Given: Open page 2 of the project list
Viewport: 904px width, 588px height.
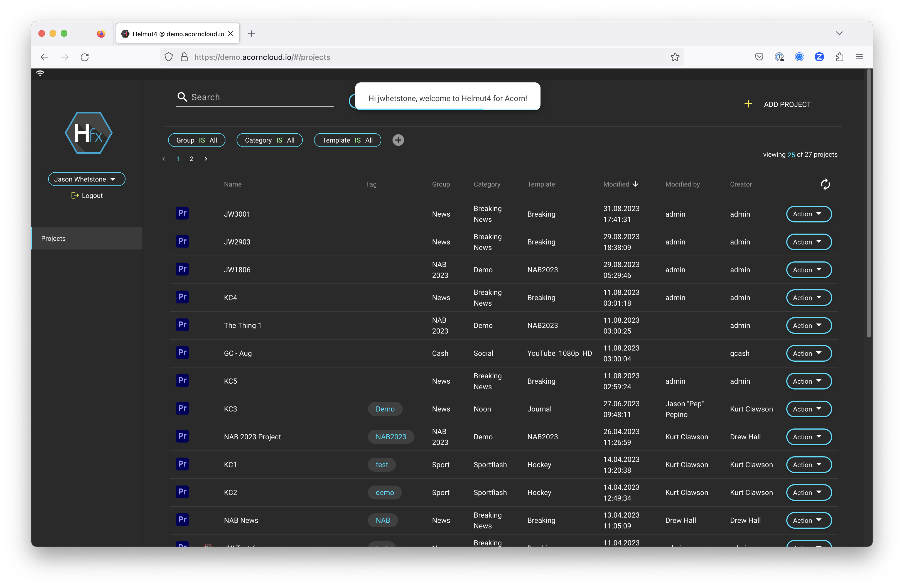Looking at the screenshot, I should point(191,159).
